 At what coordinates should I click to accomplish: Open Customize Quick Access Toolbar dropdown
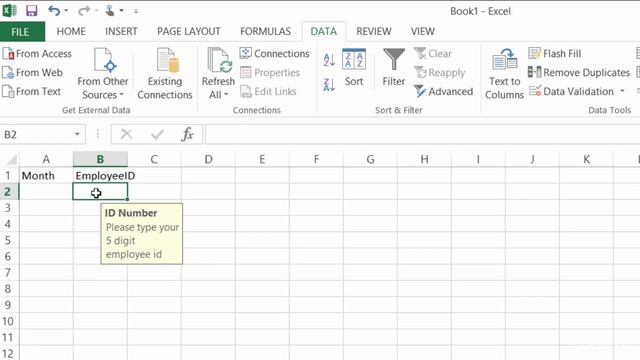(x=136, y=11)
